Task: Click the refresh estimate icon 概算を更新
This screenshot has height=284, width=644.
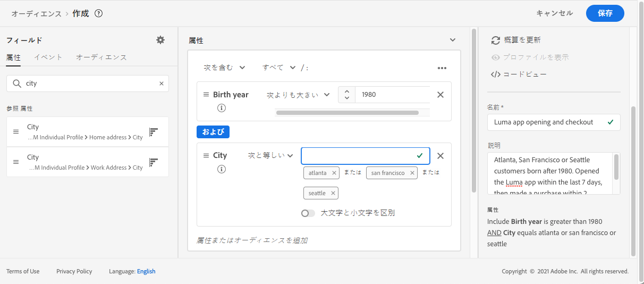Action: [496, 40]
